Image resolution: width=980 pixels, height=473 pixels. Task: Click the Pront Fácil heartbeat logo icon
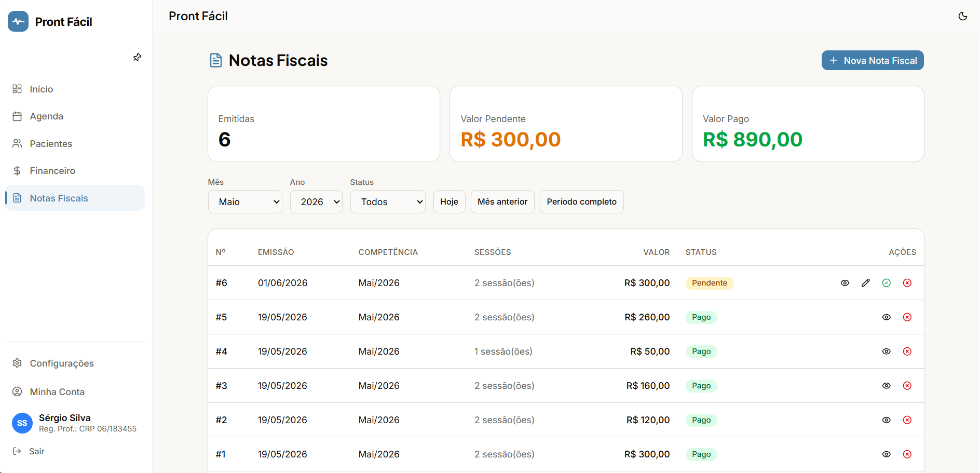coord(18,21)
